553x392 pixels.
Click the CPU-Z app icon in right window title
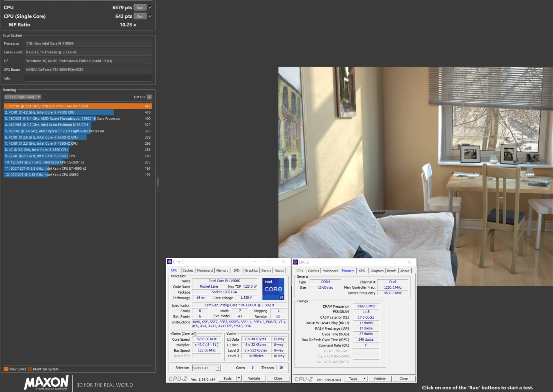295,262
